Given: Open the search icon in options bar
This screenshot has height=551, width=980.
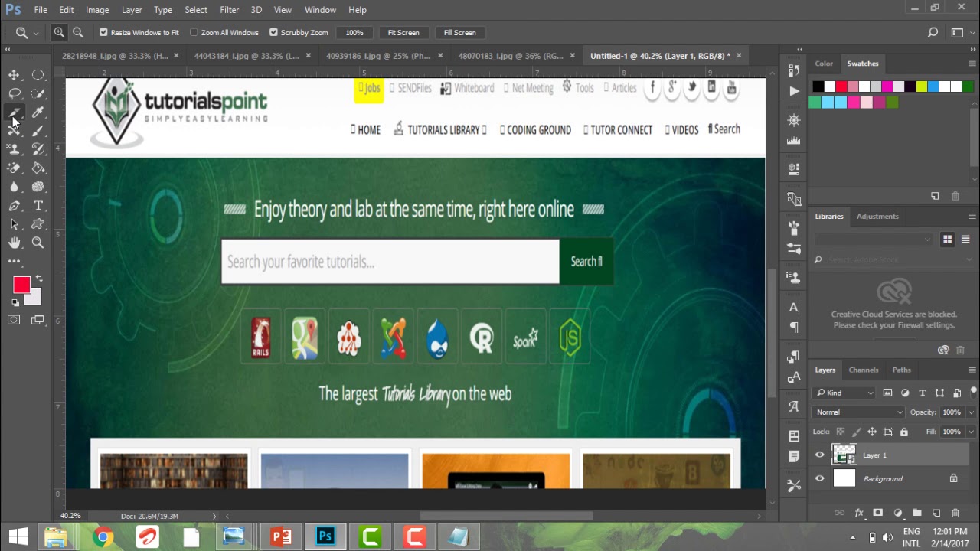Looking at the screenshot, I should pyautogui.click(x=933, y=32).
